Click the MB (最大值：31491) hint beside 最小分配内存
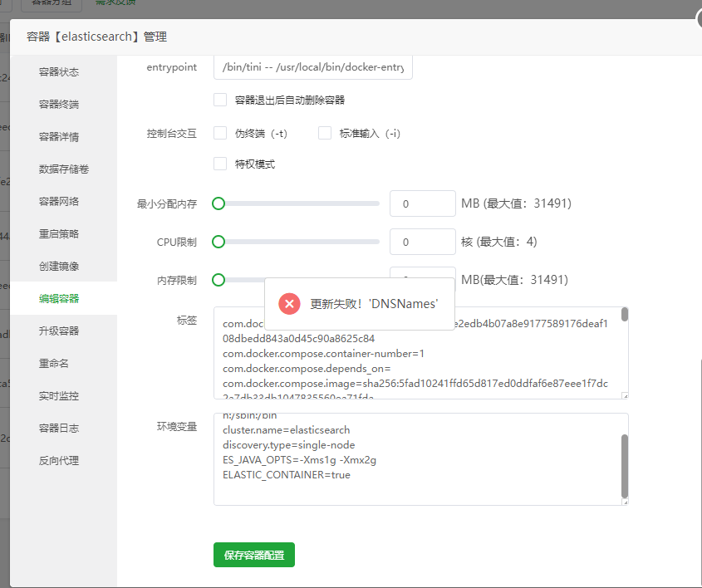Viewport: 702px width, 588px height. tap(516, 203)
